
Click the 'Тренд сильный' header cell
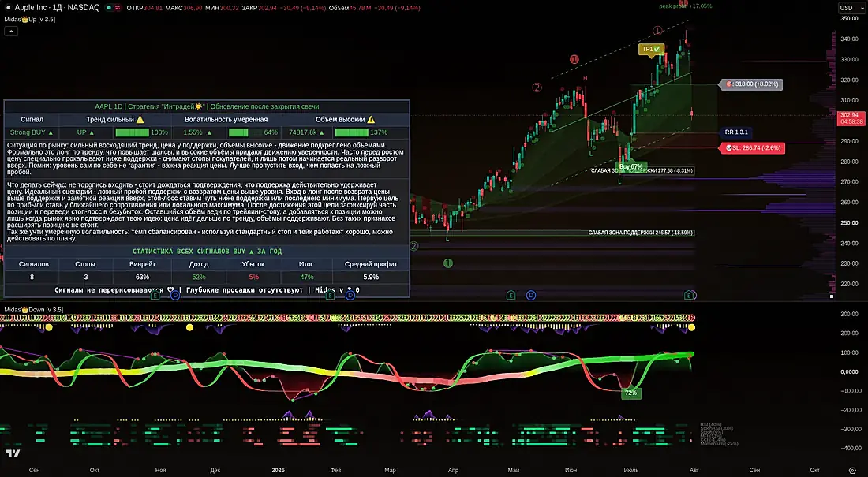point(114,120)
